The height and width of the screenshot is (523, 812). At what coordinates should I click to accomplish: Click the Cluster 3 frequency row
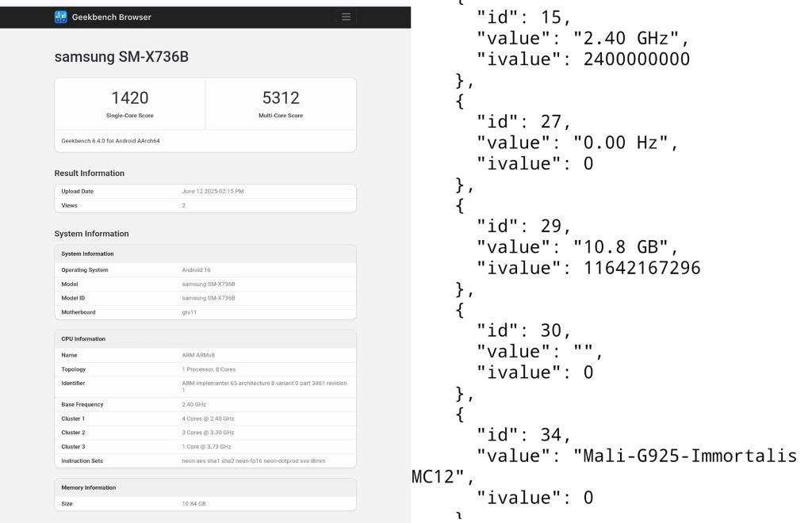(205, 446)
